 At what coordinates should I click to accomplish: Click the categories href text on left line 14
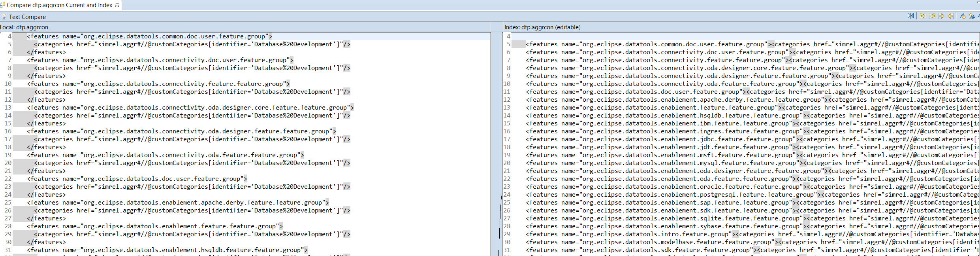pyautogui.click(x=192, y=116)
